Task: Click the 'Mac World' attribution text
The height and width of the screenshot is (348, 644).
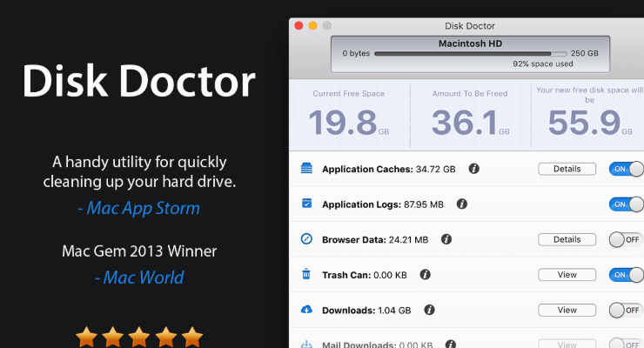Action: click(x=139, y=278)
